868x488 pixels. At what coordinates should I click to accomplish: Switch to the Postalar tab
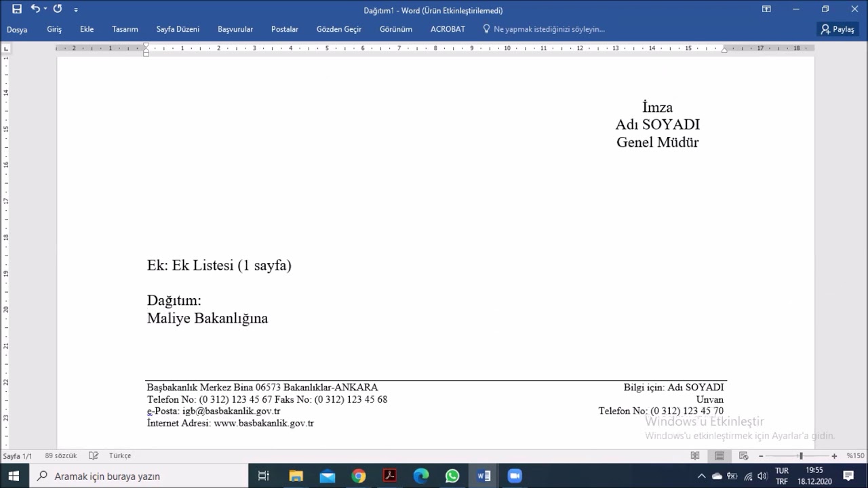click(285, 29)
